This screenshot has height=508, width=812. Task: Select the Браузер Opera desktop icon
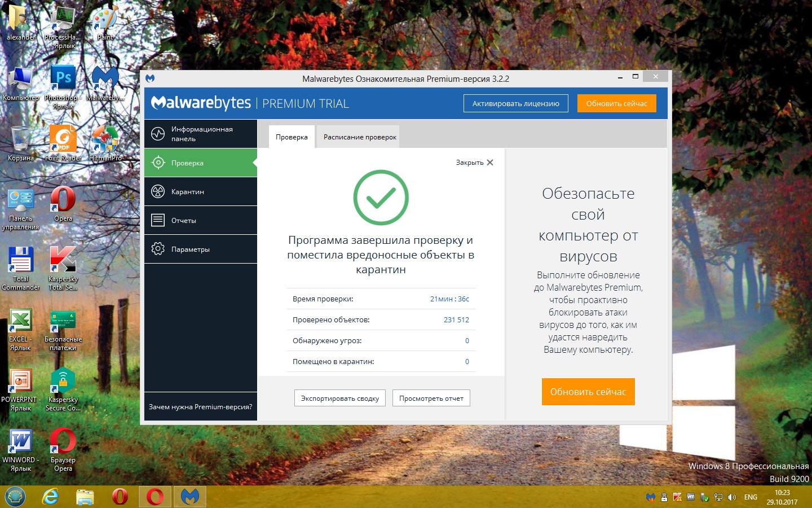[x=63, y=450]
